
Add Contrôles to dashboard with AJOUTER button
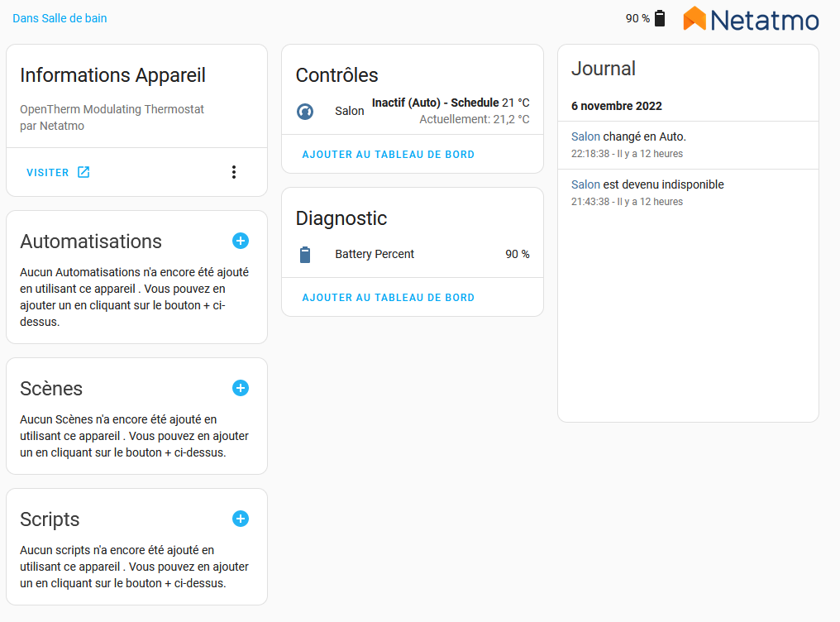pos(389,155)
